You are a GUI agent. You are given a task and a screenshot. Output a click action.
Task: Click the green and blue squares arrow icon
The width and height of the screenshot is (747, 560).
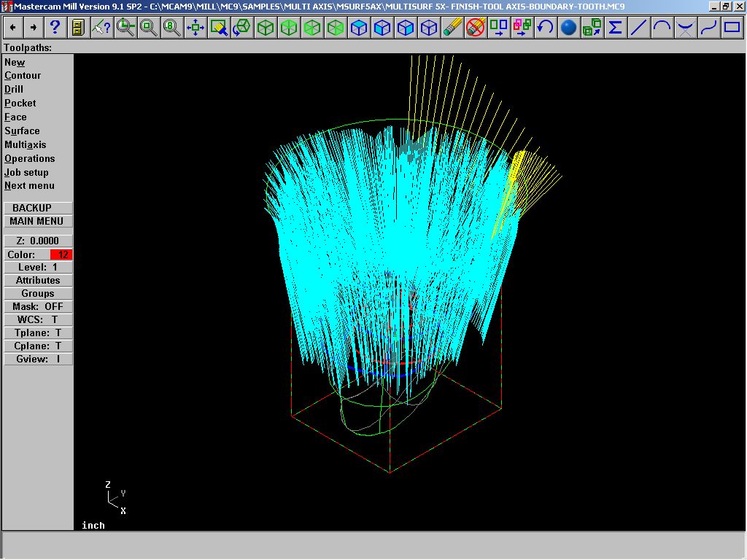[499, 28]
